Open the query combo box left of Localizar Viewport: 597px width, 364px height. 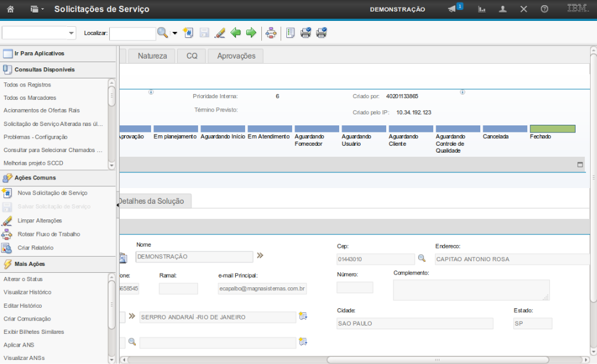(39, 33)
